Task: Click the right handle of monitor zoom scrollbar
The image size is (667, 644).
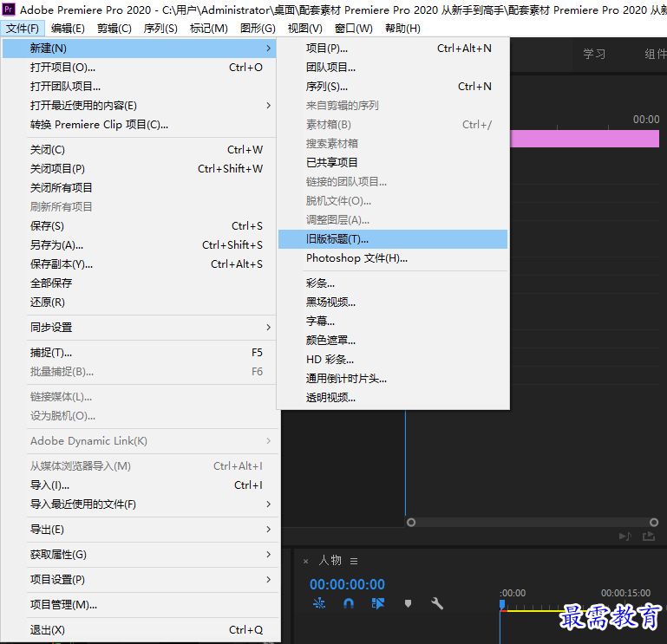Action: [x=654, y=523]
